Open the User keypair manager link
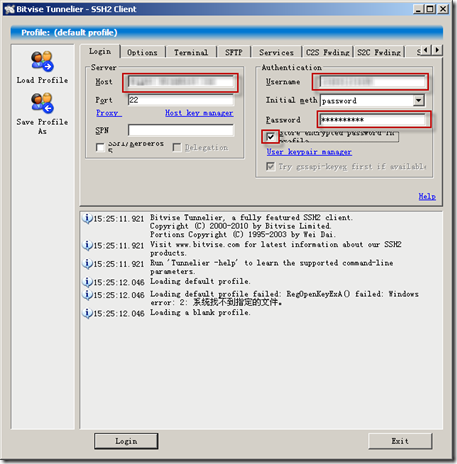The image size is (457, 464). pos(309,152)
